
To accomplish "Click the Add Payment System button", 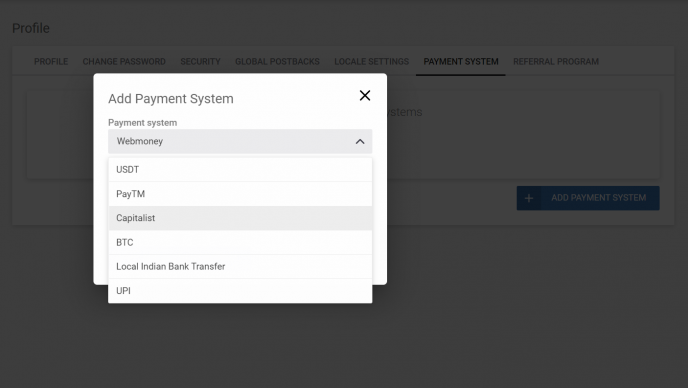I will [x=588, y=198].
